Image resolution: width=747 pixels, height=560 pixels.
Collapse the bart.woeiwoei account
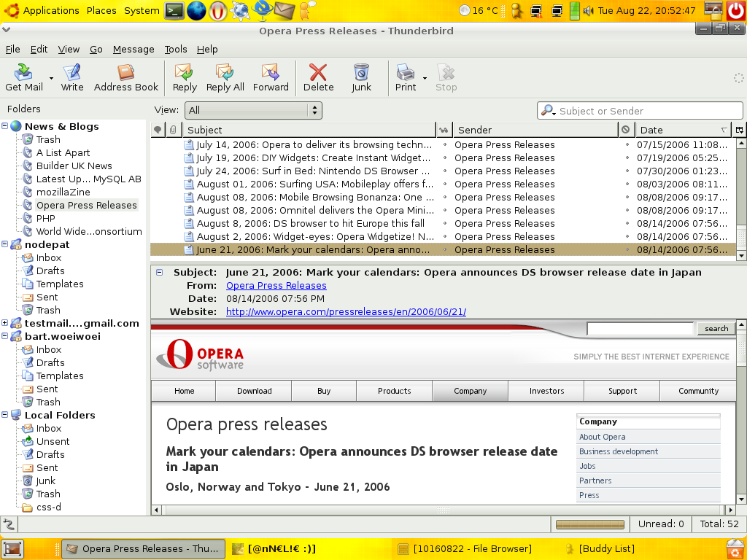pos(5,335)
